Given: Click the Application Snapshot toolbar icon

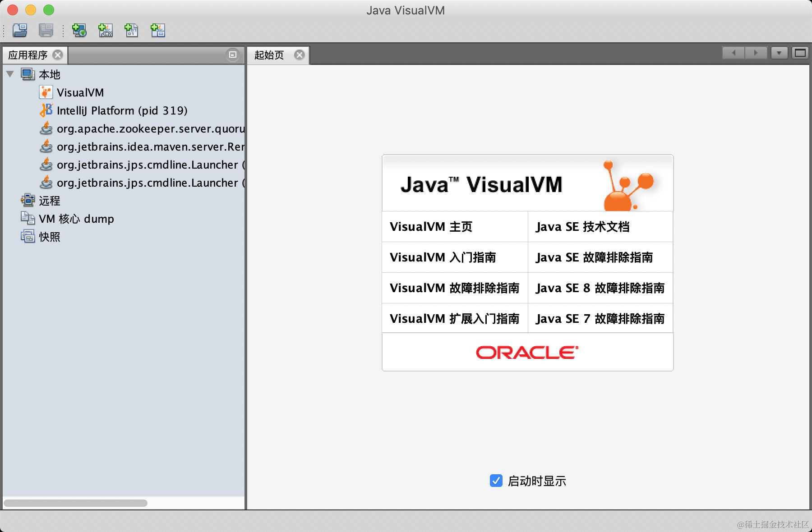Looking at the screenshot, I should pos(158,30).
